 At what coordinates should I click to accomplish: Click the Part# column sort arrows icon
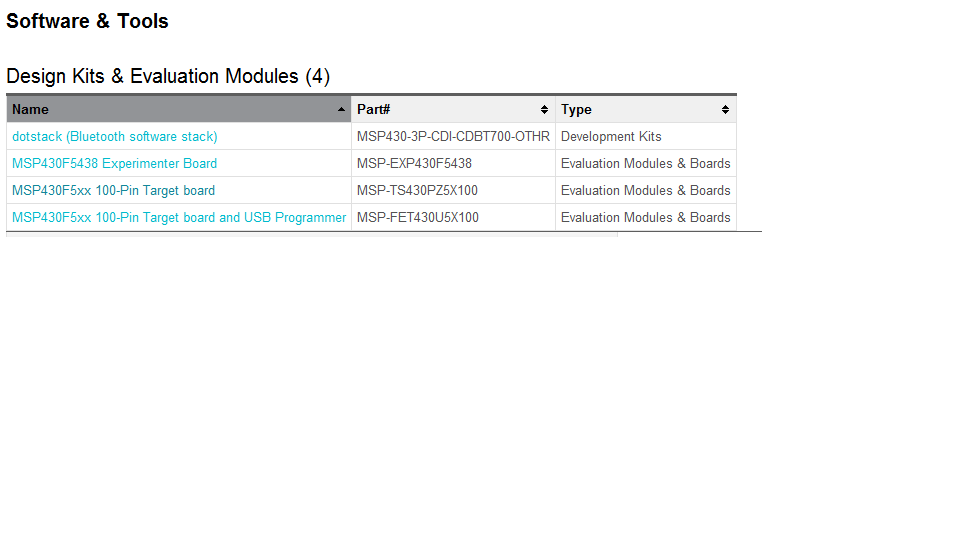pos(544,110)
